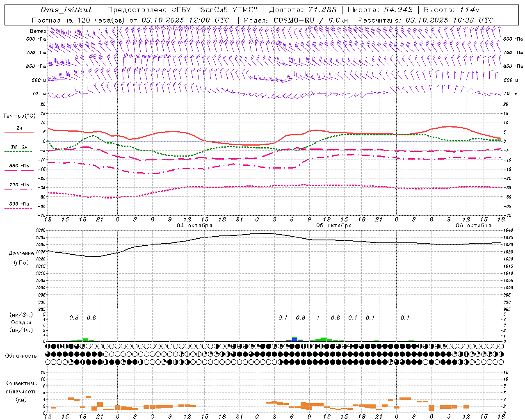Click the blue precipitation bar
The height and width of the screenshot is (420, 525).
click(x=294, y=339)
